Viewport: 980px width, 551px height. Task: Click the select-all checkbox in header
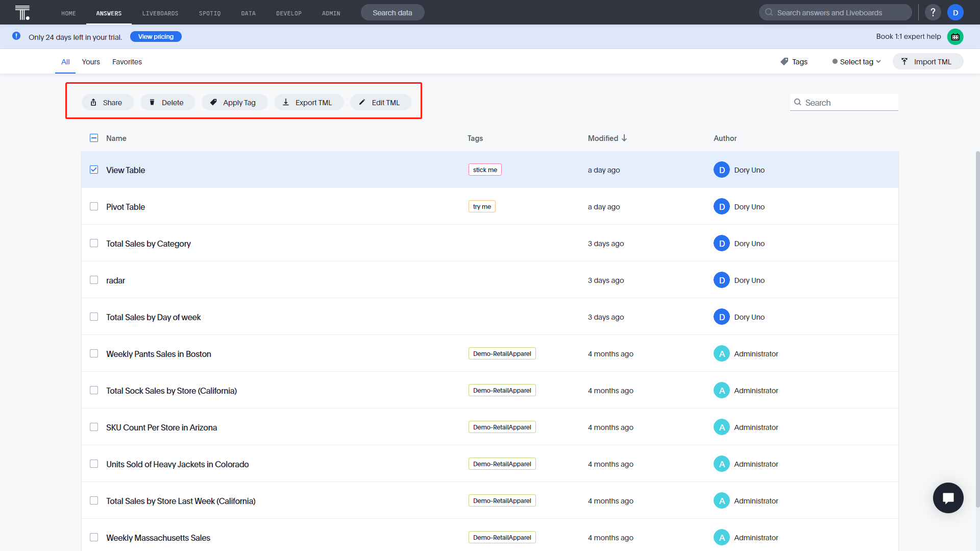coord(94,138)
